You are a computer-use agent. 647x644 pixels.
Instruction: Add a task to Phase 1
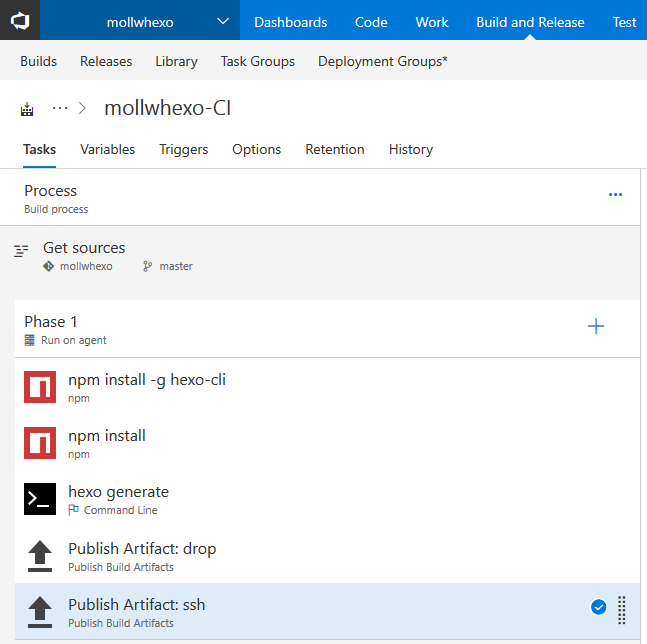coord(596,326)
